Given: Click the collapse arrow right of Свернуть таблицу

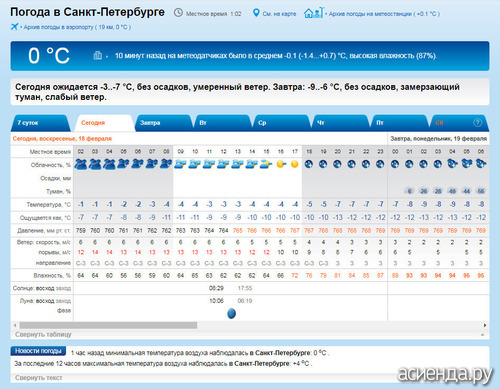Looking at the screenshot, I should (482, 334).
